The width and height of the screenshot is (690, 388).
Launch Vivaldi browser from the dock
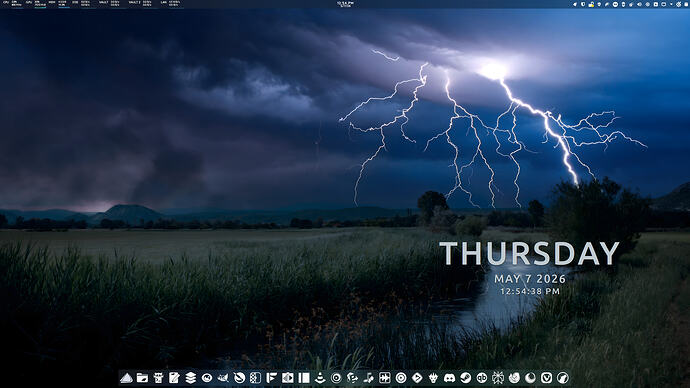pyautogui.click(x=547, y=378)
